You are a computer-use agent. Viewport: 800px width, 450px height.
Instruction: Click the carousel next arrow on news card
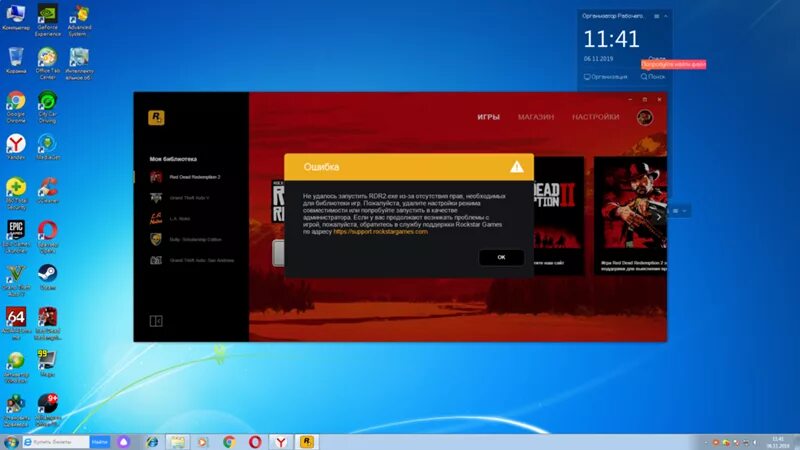click(x=659, y=217)
